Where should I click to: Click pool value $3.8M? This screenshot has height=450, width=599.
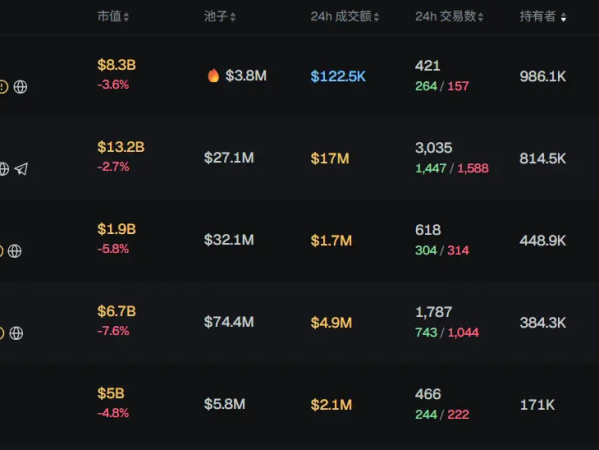point(246,76)
